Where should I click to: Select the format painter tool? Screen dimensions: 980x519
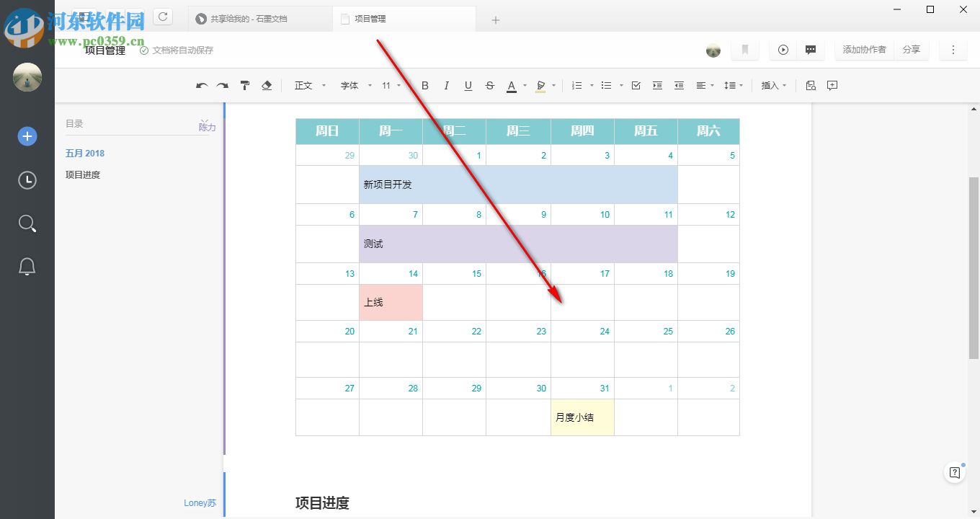[245, 85]
